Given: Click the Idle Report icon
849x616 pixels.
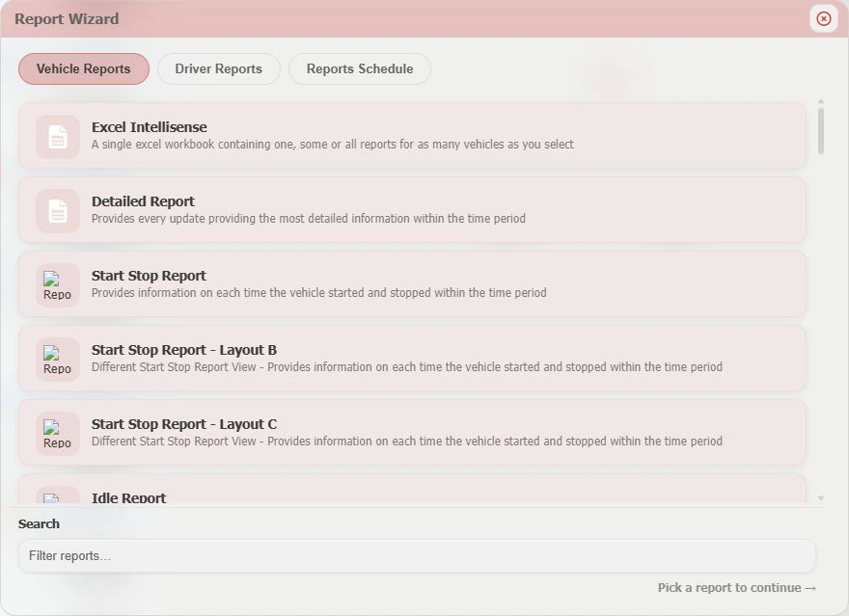Looking at the screenshot, I should (x=57, y=495).
